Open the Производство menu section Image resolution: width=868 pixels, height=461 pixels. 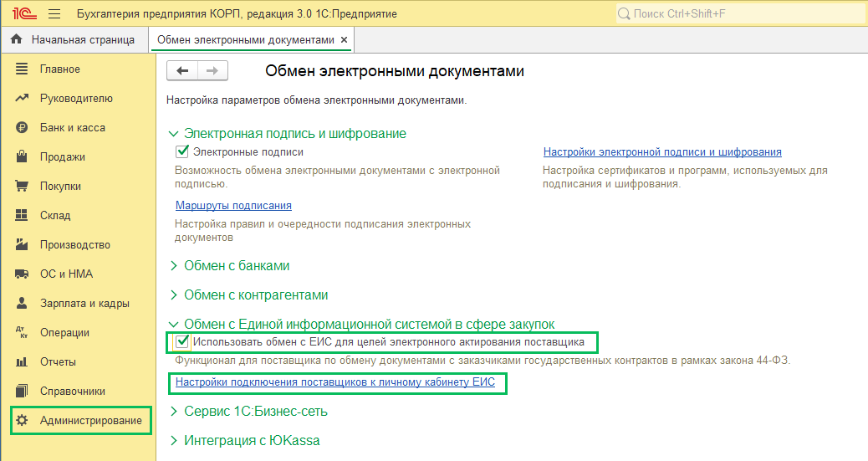pyautogui.click(x=75, y=244)
